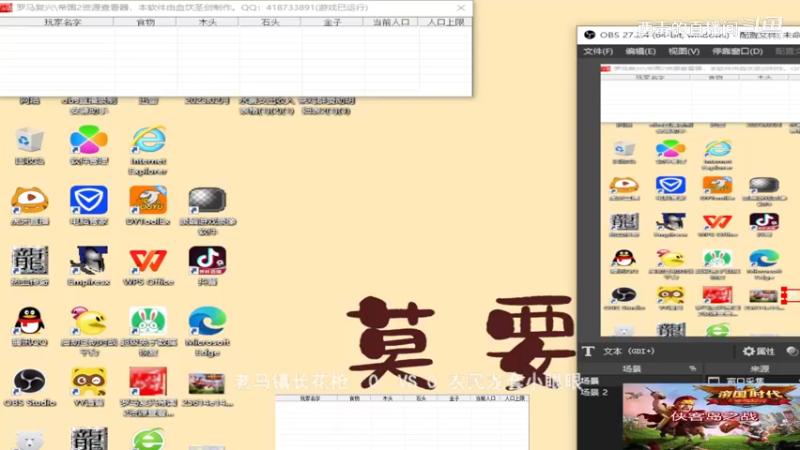Click the 石头 column header in resource viewer
This screenshot has height=450, width=800.
click(269, 22)
